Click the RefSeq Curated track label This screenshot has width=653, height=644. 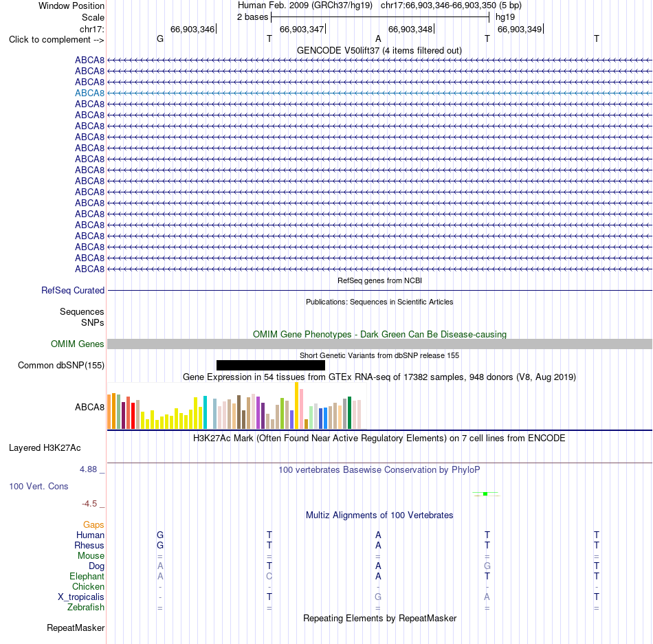[72, 290]
